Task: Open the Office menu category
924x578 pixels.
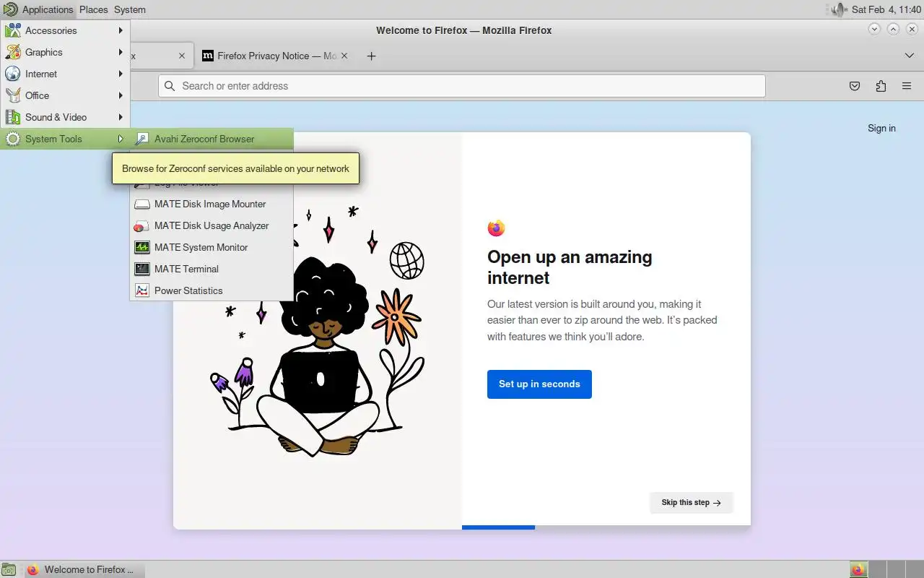Action: (65, 95)
